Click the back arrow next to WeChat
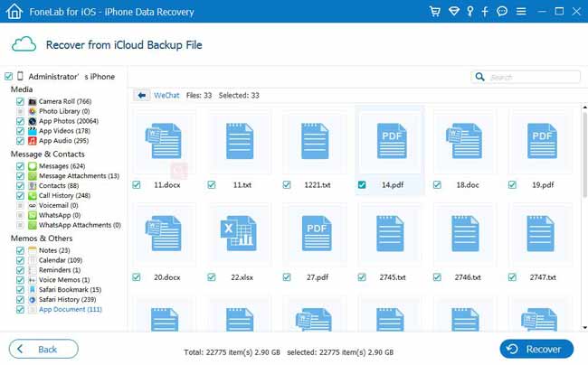 [x=141, y=96]
